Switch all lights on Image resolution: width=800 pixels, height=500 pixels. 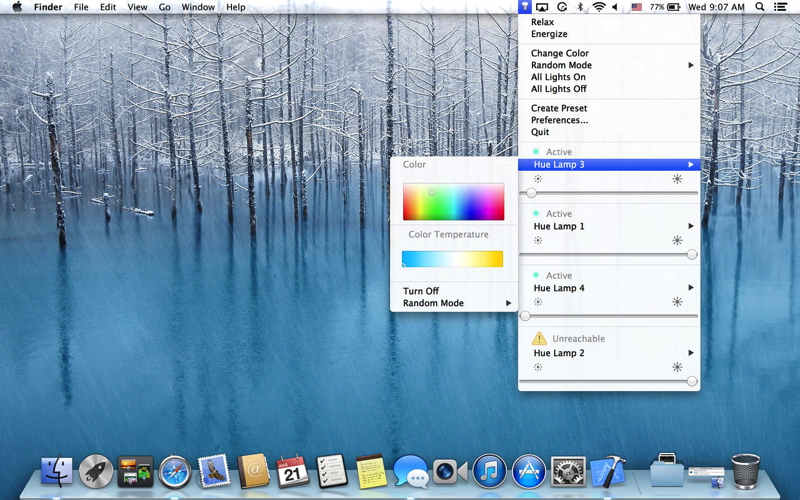558,77
